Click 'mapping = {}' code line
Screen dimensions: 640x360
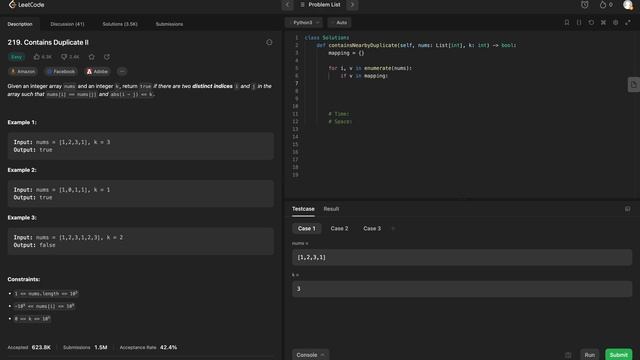(346, 53)
